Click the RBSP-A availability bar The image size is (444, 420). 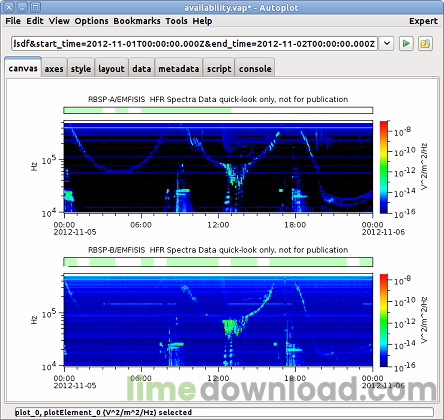218,110
